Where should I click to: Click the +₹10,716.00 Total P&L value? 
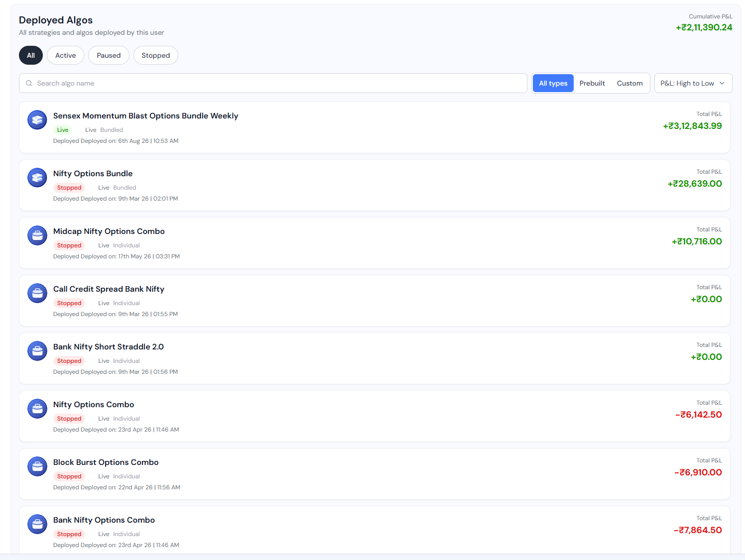[697, 241]
